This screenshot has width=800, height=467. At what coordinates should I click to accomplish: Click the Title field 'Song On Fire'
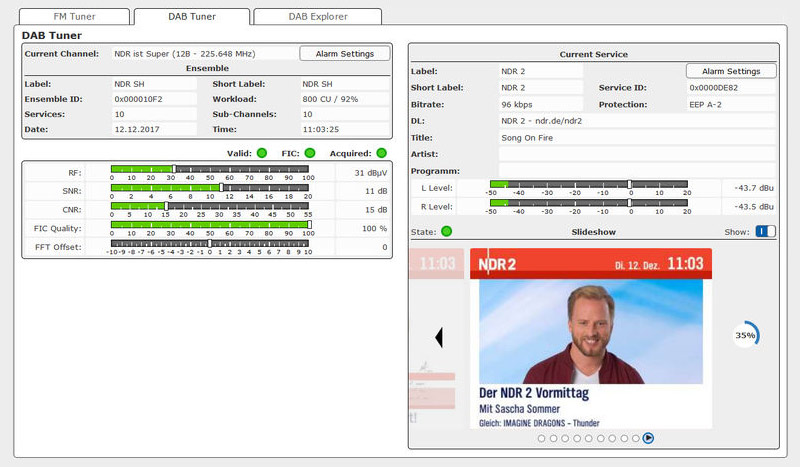(x=637, y=138)
